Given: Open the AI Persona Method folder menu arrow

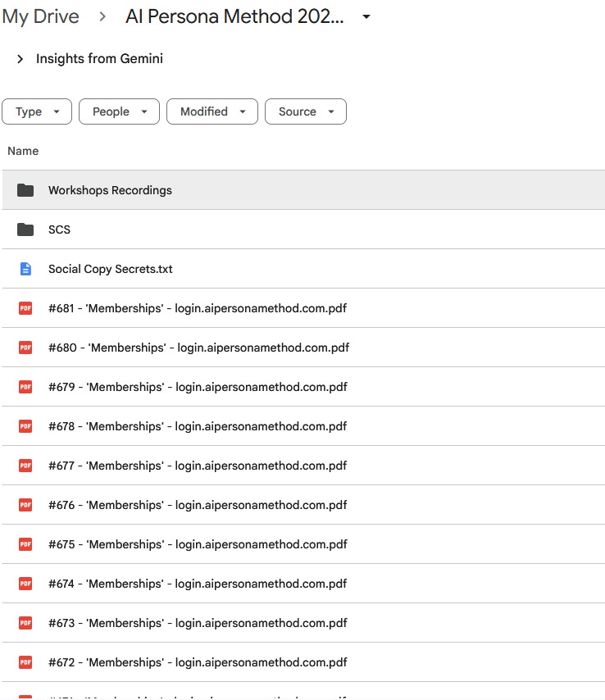Looking at the screenshot, I should (366, 17).
